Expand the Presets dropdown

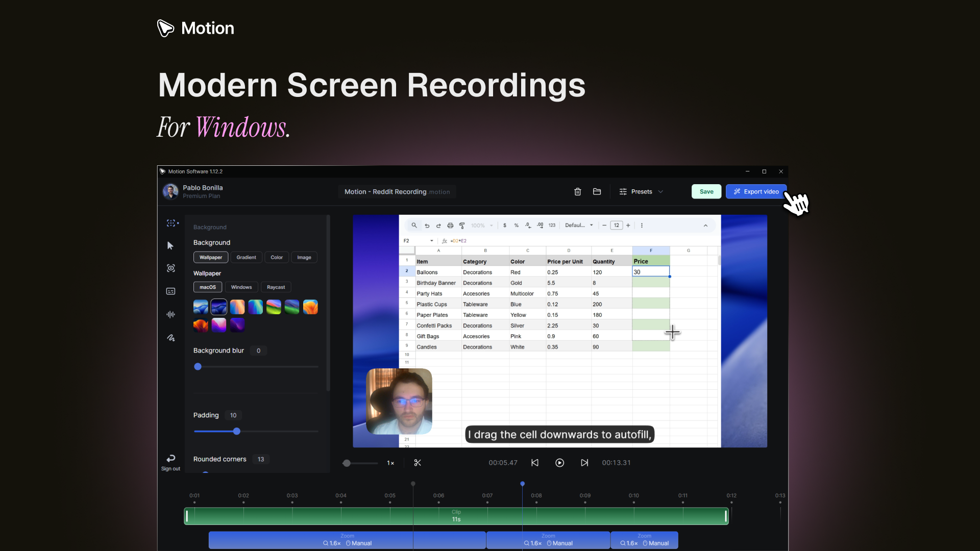click(641, 191)
